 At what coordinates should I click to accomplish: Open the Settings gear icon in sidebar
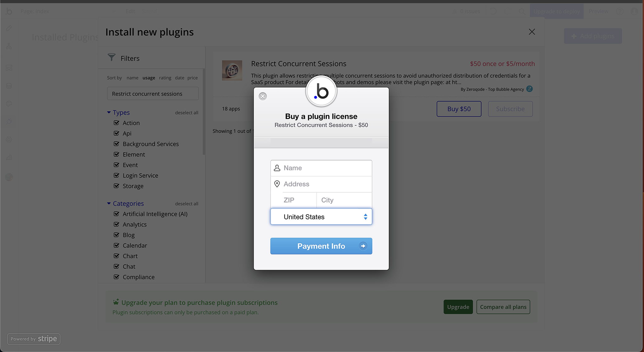pos(9,140)
